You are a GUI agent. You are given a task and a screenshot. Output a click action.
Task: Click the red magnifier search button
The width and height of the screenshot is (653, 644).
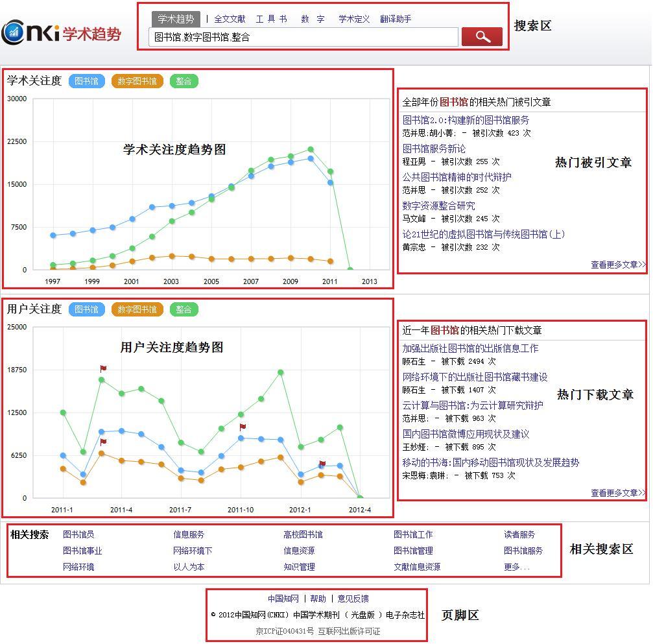click(482, 37)
